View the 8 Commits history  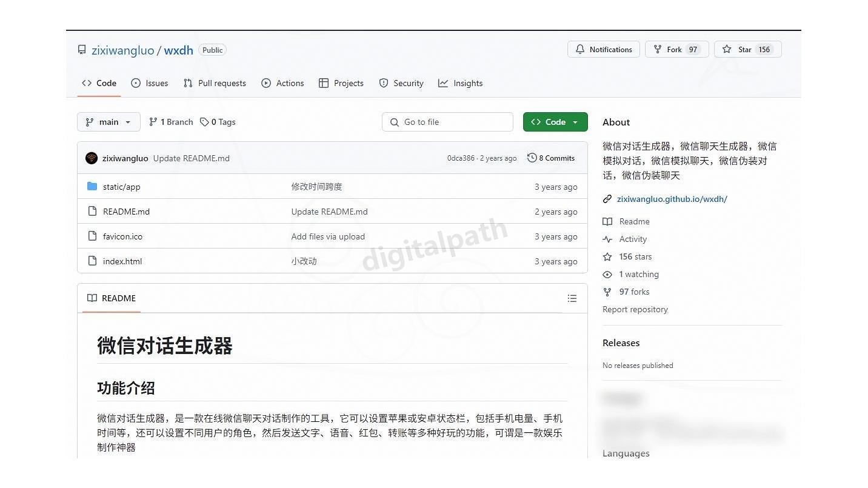point(551,158)
